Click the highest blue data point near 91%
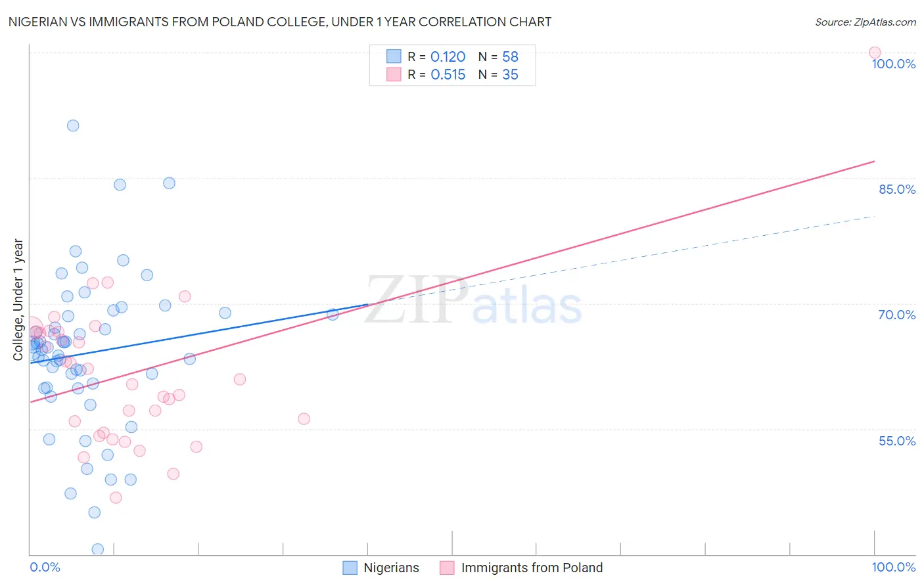This screenshot has width=924, height=586. tap(73, 125)
